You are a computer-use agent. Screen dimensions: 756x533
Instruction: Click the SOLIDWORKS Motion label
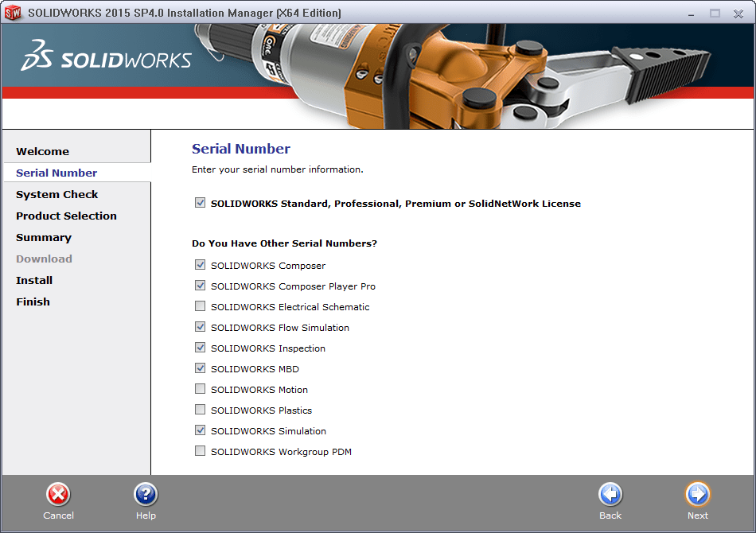click(259, 390)
